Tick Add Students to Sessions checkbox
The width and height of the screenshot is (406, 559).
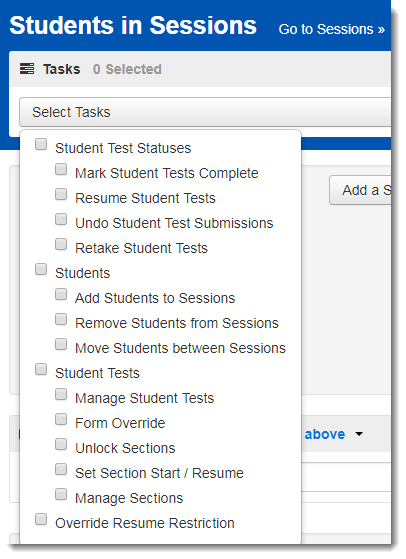point(61,294)
